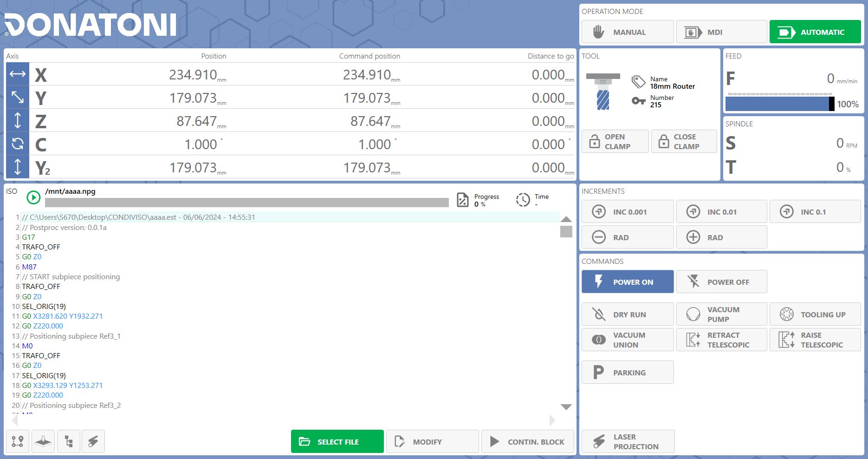This screenshot has height=459, width=868.
Task: Select Automatic operation mode
Action: pos(815,32)
